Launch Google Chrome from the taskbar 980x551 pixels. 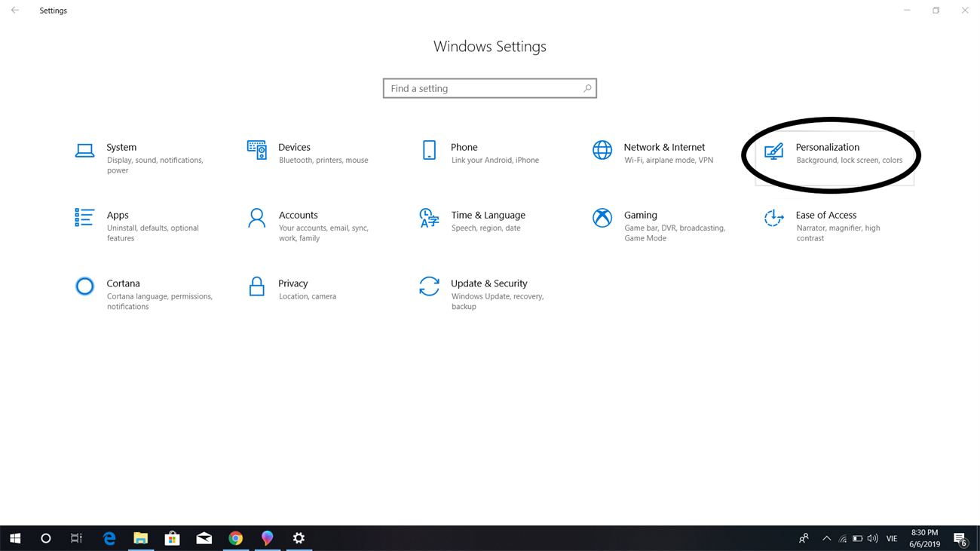point(236,538)
